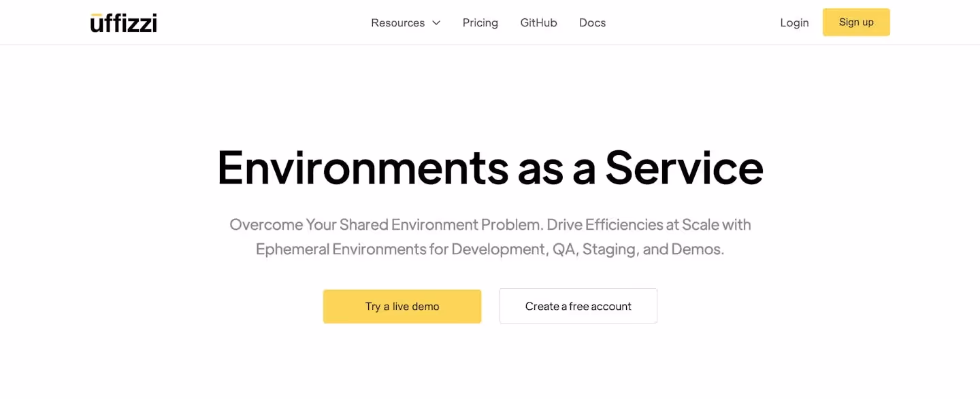This screenshot has height=399, width=980.
Task: Click the Uffizzi logo
Action: coord(124,22)
